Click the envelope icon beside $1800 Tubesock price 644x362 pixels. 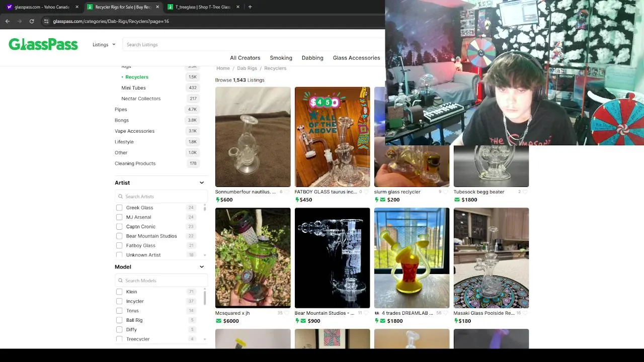pyautogui.click(x=457, y=200)
